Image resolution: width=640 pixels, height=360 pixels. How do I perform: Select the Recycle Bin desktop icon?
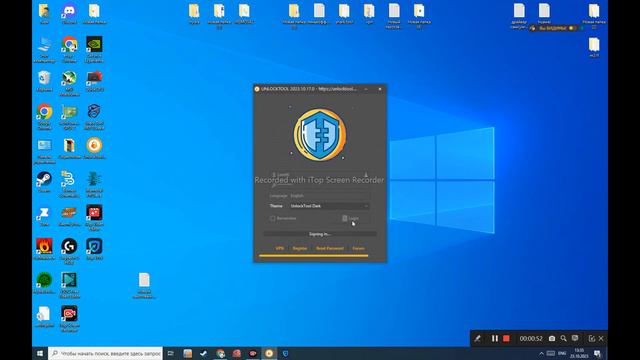click(44, 80)
